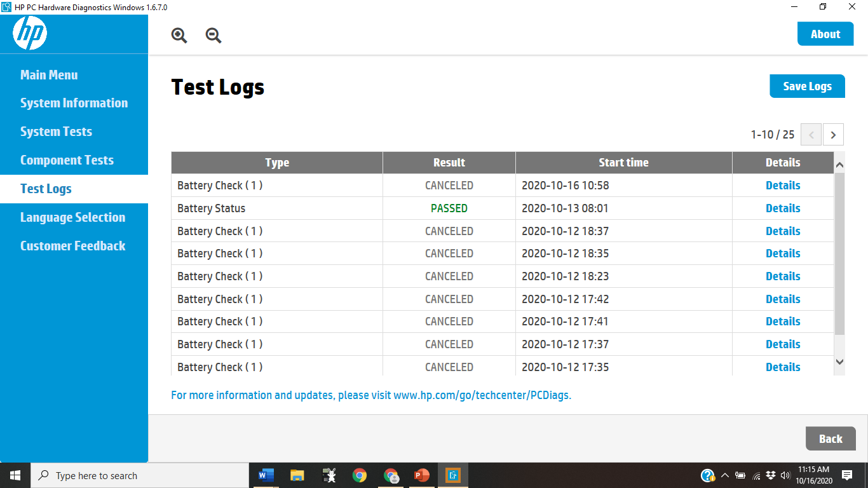This screenshot has width=868, height=488.
Task: Click the Start time column header
Action: click(x=624, y=163)
